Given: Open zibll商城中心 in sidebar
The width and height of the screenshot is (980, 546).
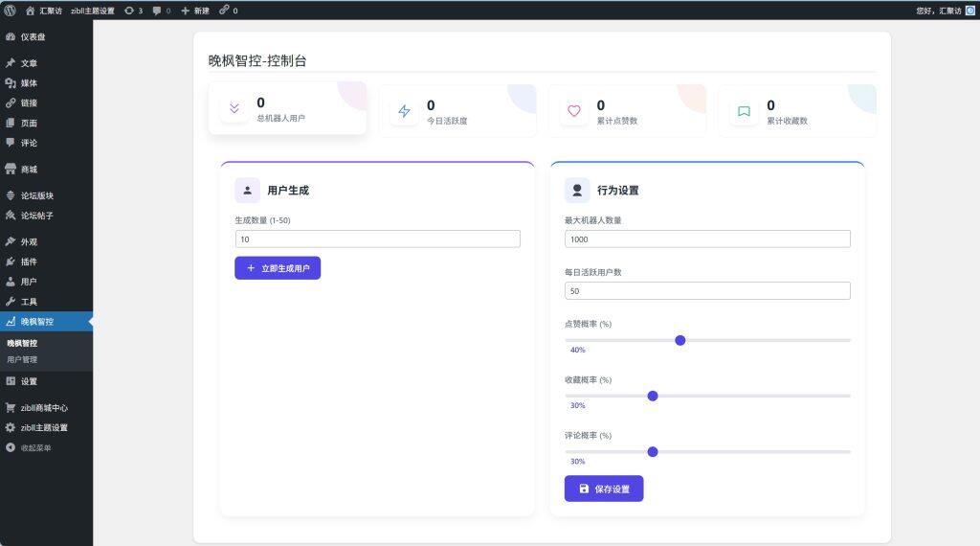Looking at the screenshot, I should click(46, 408).
